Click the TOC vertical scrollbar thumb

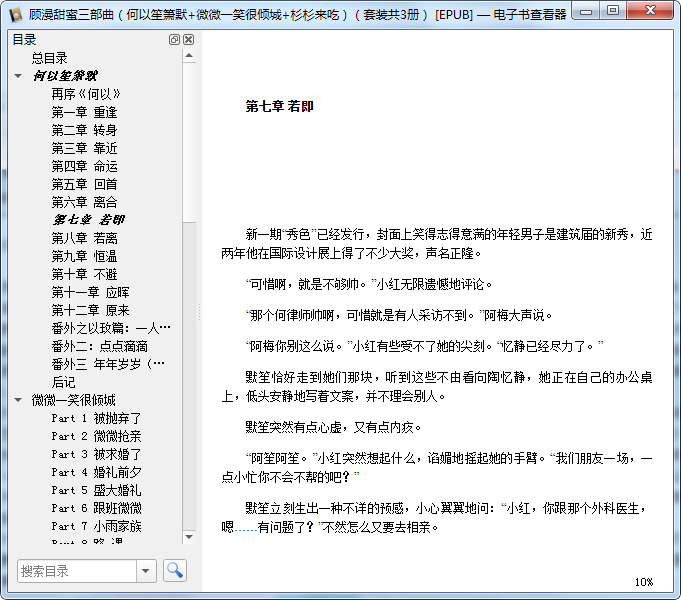pos(189,143)
